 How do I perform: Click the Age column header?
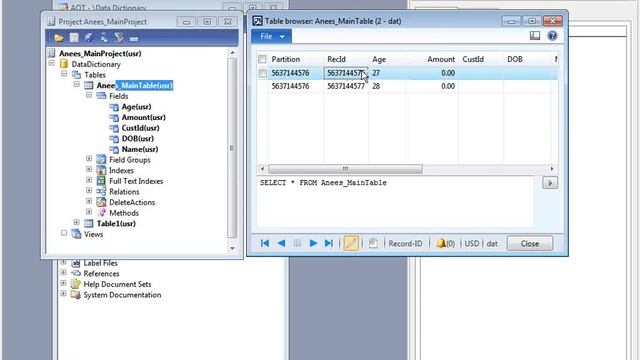(387, 59)
